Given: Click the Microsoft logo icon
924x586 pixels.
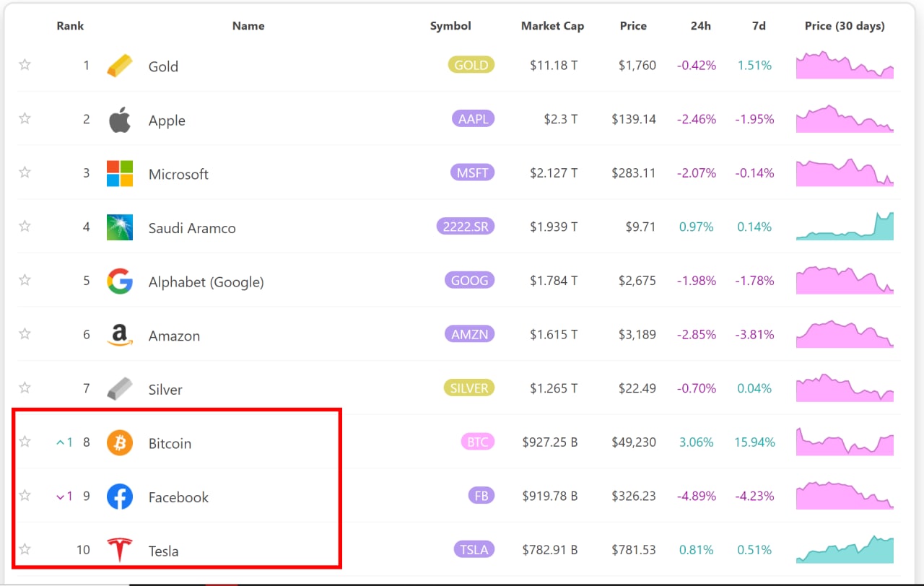Looking at the screenshot, I should coord(120,173).
